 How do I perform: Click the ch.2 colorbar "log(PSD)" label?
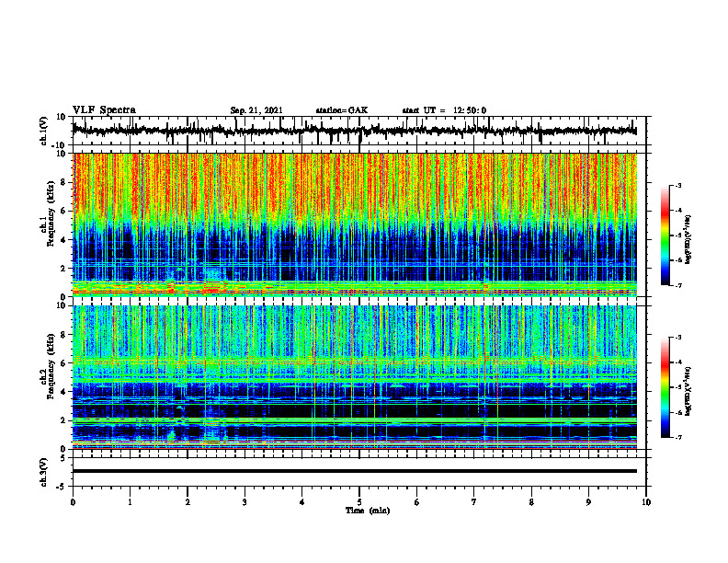pyautogui.click(x=688, y=391)
